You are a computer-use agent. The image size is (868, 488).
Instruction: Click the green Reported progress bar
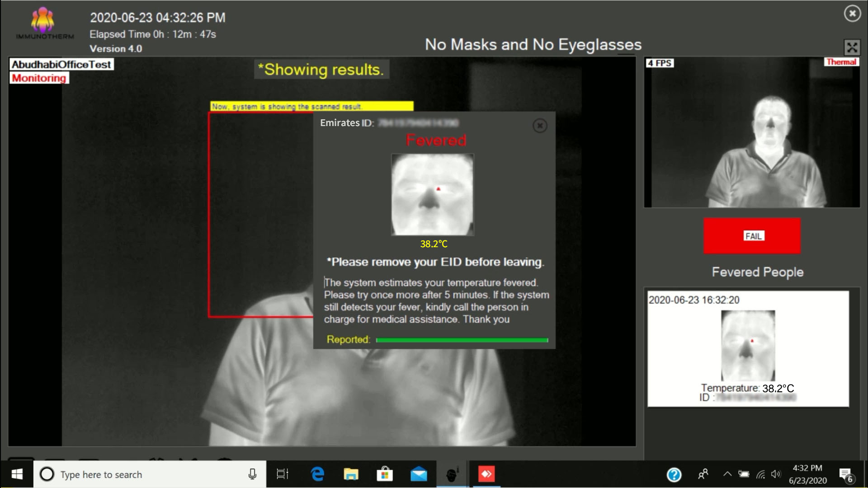(x=462, y=340)
